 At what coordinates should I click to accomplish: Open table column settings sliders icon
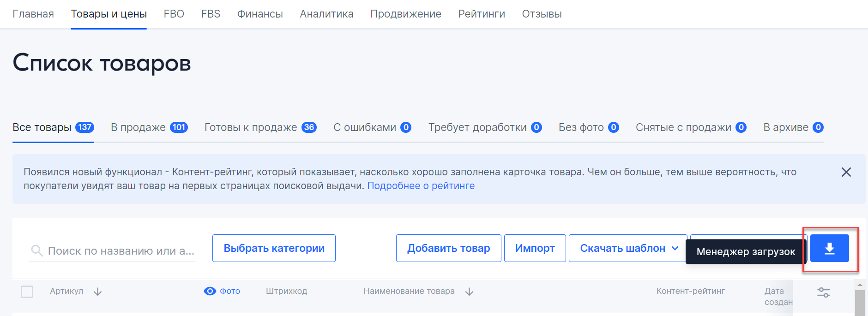coord(823,292)
